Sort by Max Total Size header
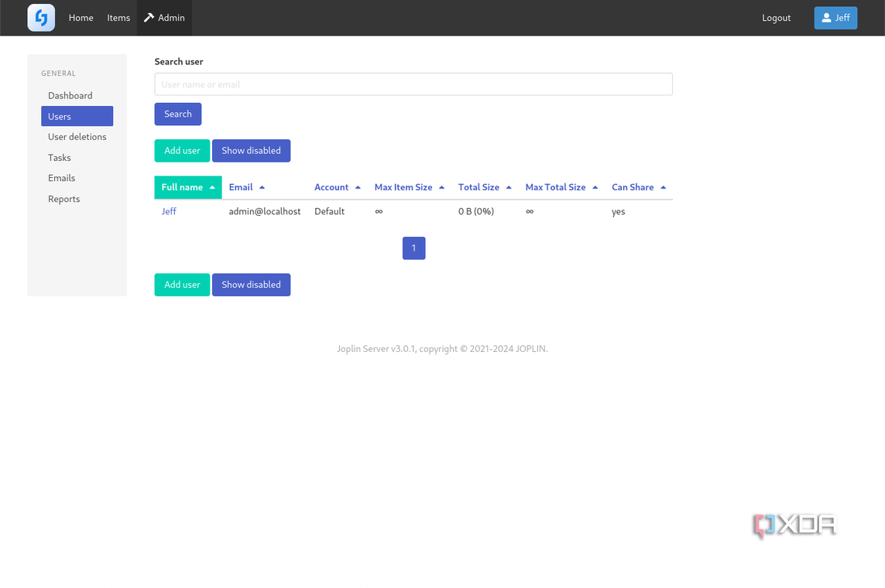Image resolution: width=885 pixels, height=588 pixels. 555,187
